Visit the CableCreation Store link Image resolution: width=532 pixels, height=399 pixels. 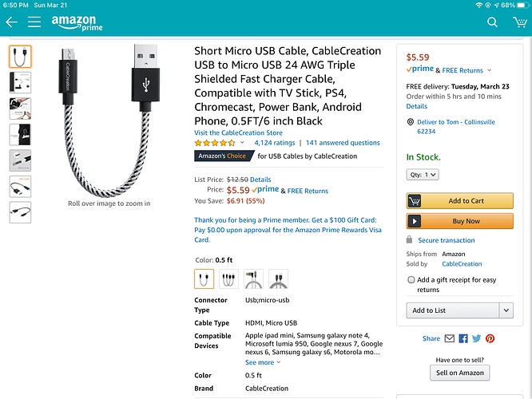238,132
